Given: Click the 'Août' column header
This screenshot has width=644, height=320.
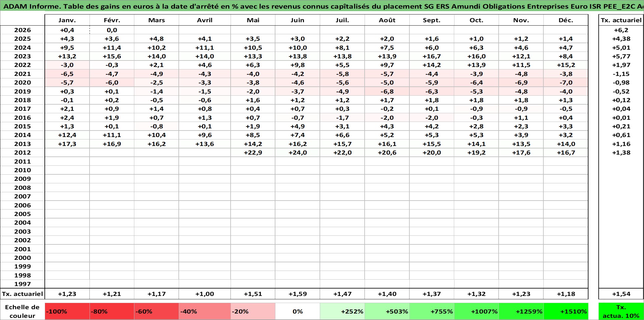Looking at the screenshot, I should [387, 20].
